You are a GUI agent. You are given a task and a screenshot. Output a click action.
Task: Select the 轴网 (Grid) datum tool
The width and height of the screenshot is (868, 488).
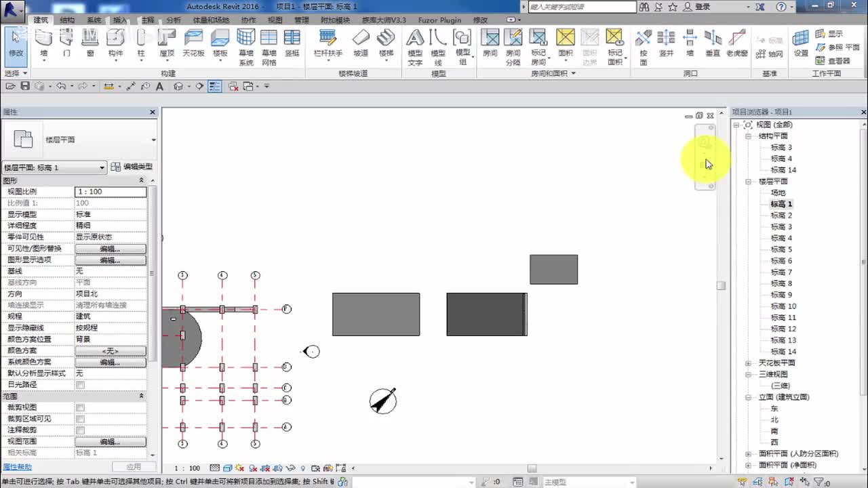pos(770,54)
